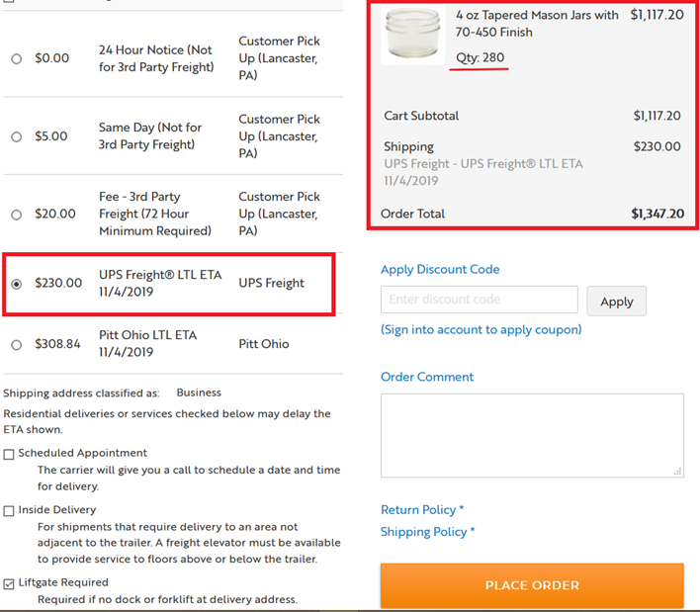Check the Inside Delivery option
This screenshot has height=612, width=700.
click(x=9, y=511)
